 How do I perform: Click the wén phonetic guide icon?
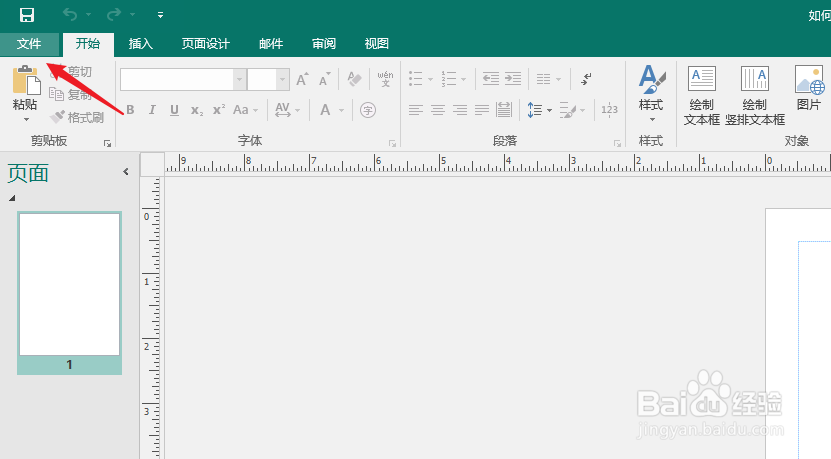385,79
